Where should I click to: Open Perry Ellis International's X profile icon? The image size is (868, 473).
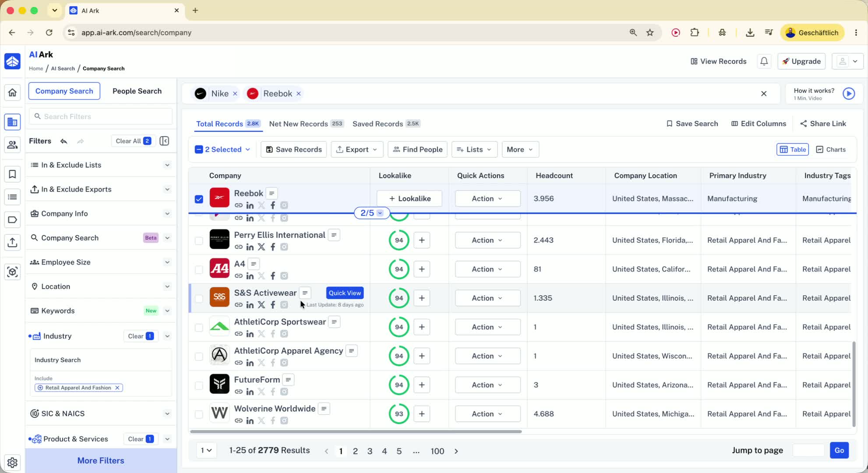click(x=261, y=247)
